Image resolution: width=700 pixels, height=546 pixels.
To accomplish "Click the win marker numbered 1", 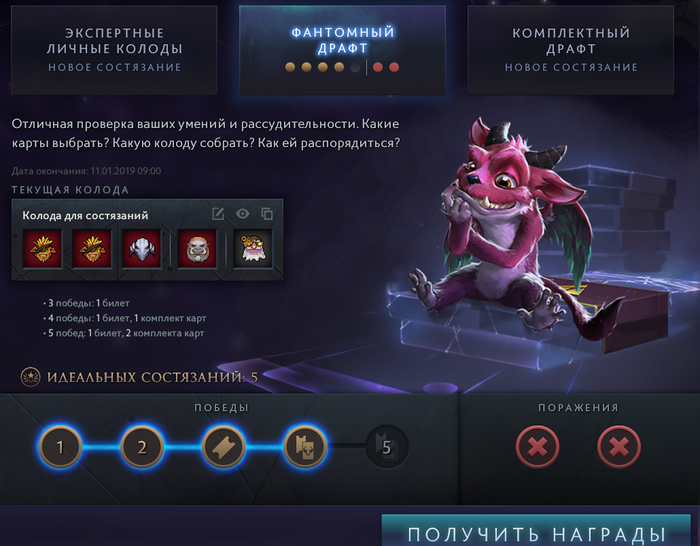I will [60, 447].
